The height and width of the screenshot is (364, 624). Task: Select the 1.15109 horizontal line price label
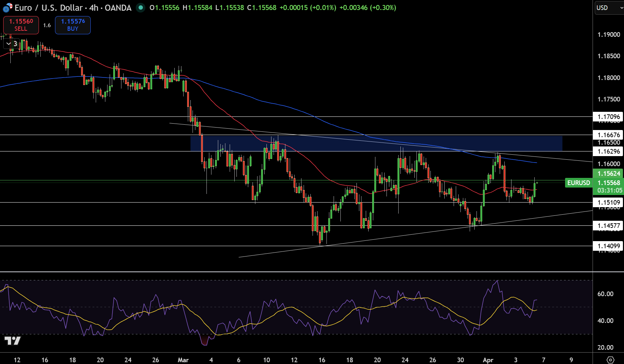608,202
